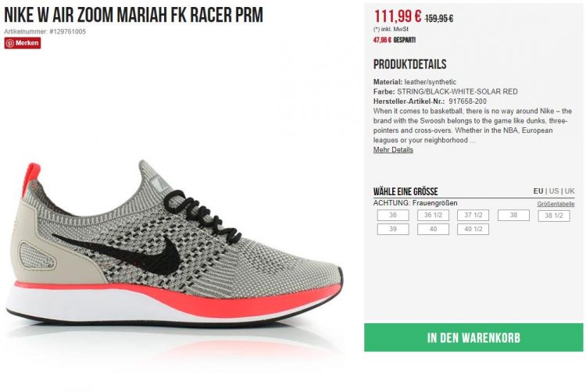
Task: Switch size system to EU
Action: pos(538,191)
